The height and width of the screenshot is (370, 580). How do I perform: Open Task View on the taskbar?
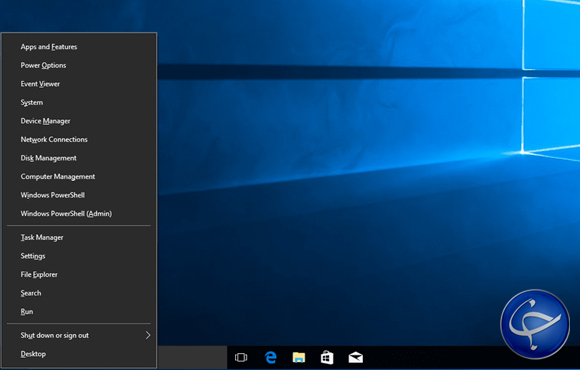(241, 357)
